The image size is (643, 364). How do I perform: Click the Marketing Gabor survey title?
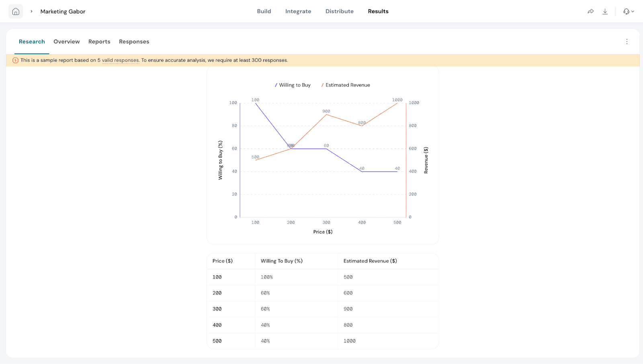[63, 11]
